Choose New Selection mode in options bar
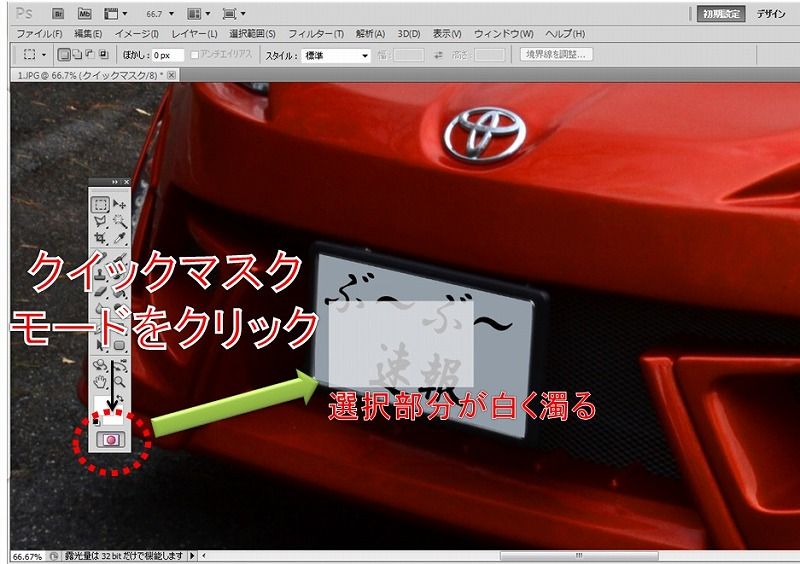The width and height of the screenshot is (800, 564). point(64,55)
